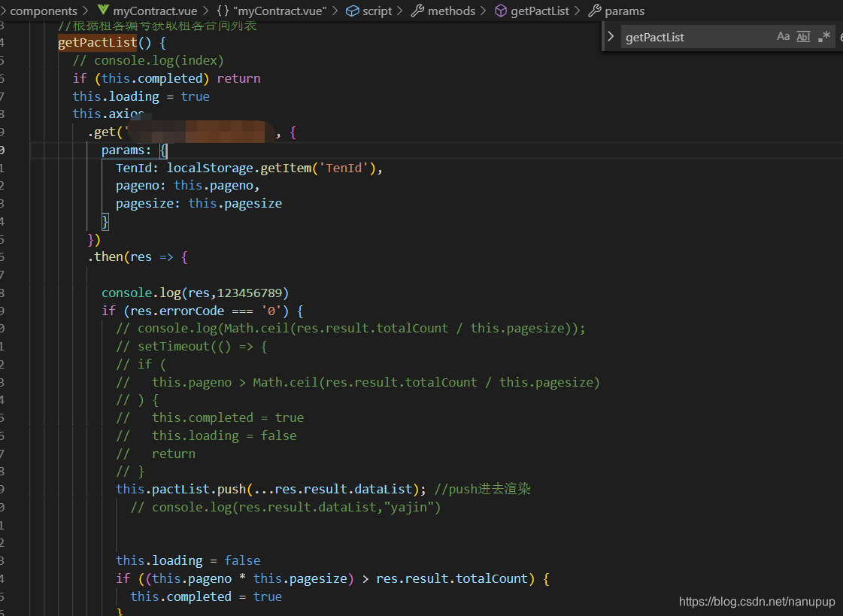843x616 pixels.
Task: Toggle Use Regular Expression in find widget
Action: click(823, 37)
